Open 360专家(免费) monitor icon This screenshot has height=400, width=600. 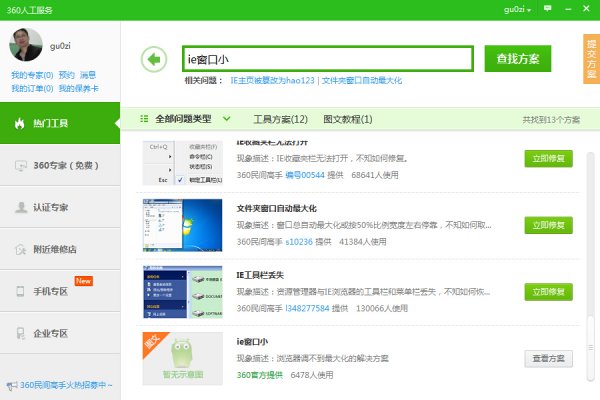click(x=19, y=165)
